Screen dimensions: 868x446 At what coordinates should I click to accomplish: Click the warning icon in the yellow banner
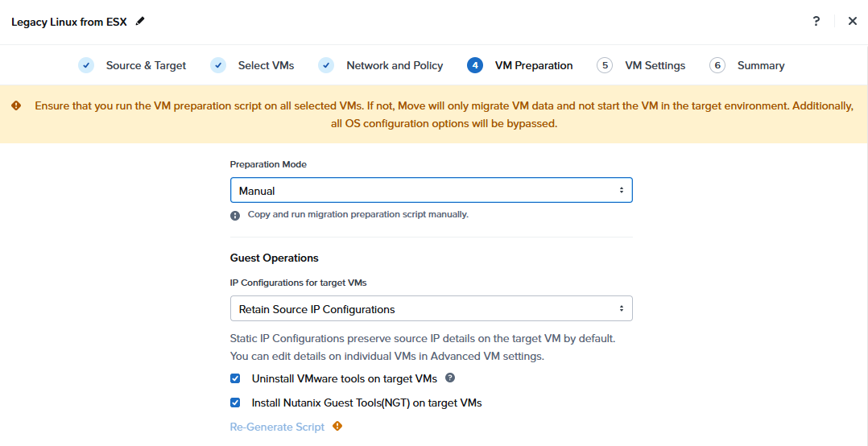15,106
